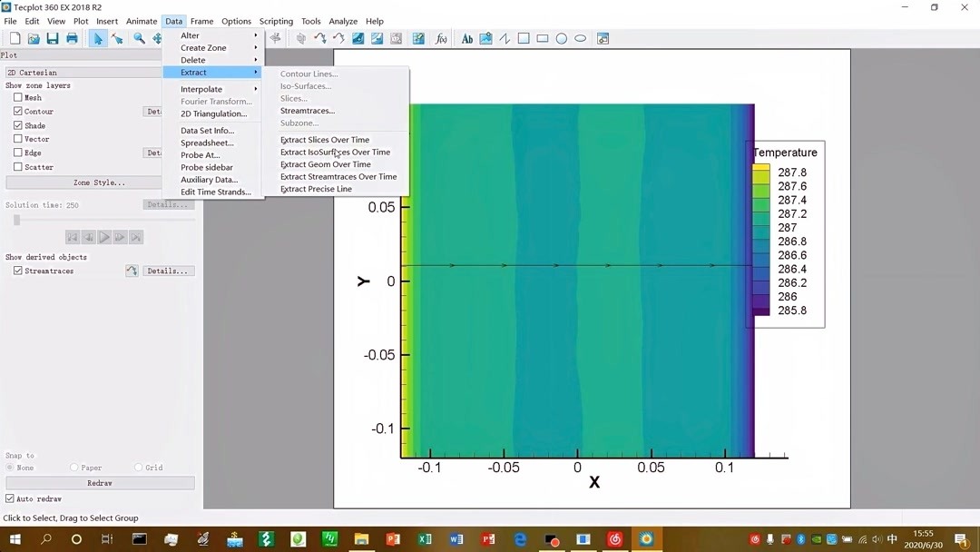Select the Adjustor pointer tool
The width and height of the screenshot is (980, 552).
point(117,38)
